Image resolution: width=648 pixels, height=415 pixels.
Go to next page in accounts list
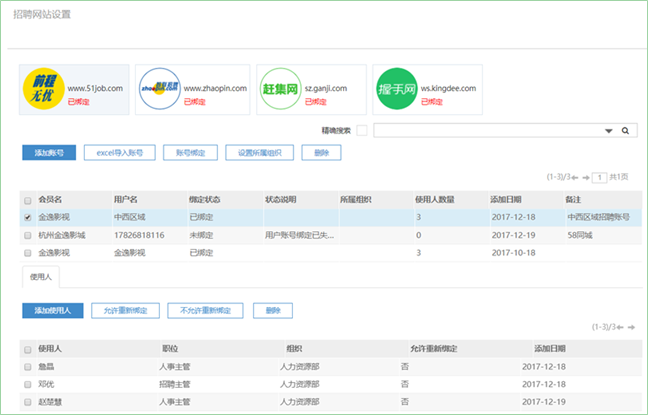[586, 177]
